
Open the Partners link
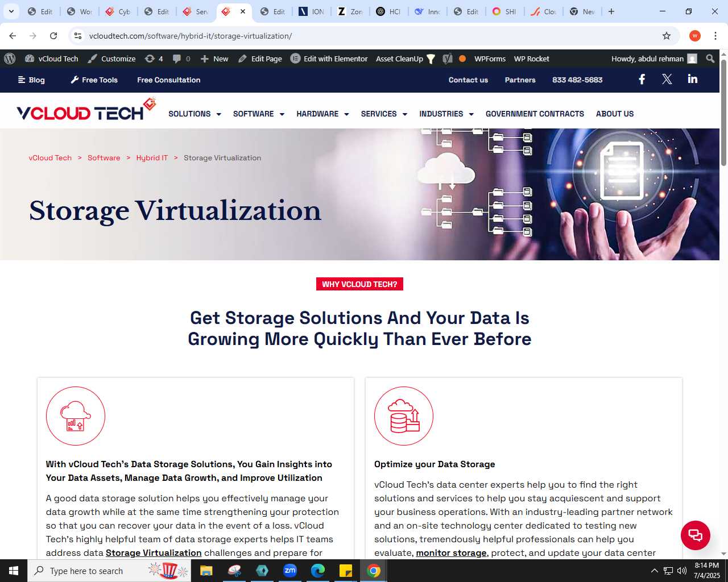520,80
